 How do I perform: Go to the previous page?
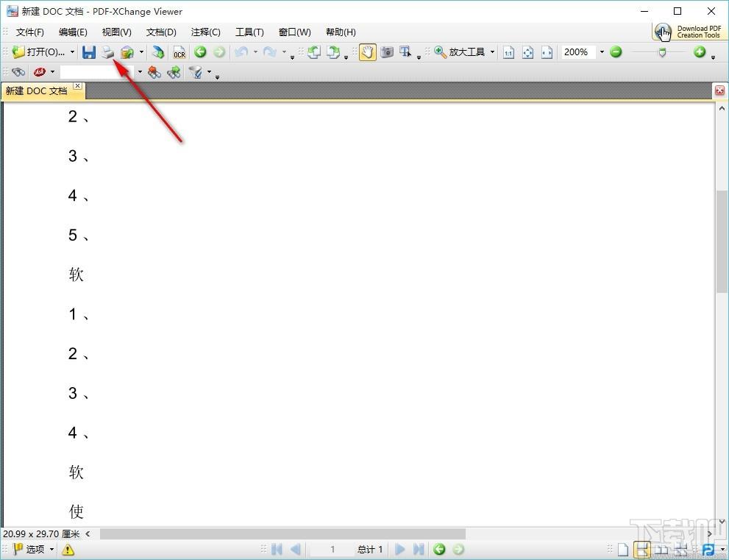click(296, 549)
